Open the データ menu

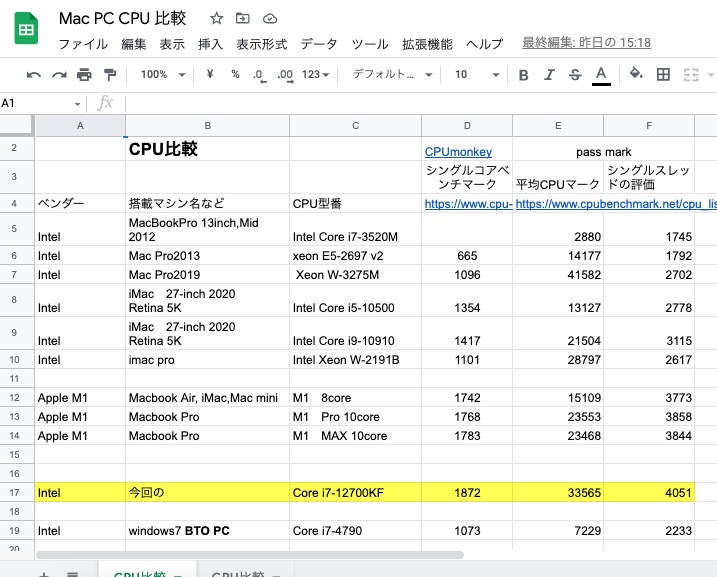tap(319, 44)
